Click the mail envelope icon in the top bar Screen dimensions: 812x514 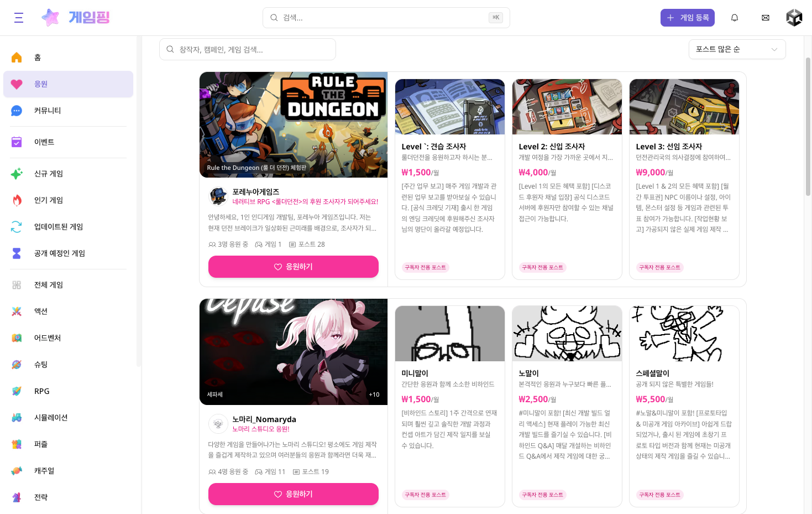(765, 17)
